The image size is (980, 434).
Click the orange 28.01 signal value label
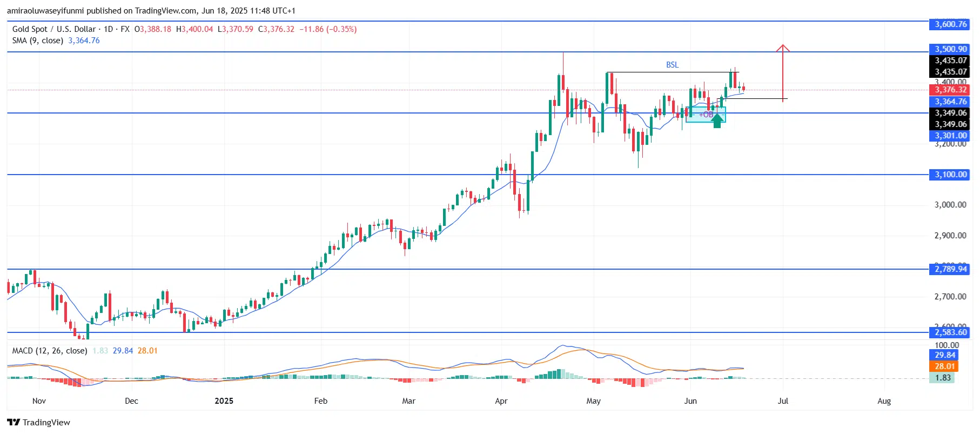point(945,366)
